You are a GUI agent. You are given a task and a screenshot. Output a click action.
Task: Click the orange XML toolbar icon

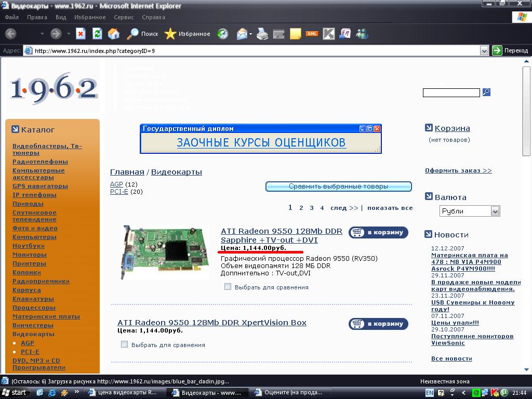click(x=312, y=34)
